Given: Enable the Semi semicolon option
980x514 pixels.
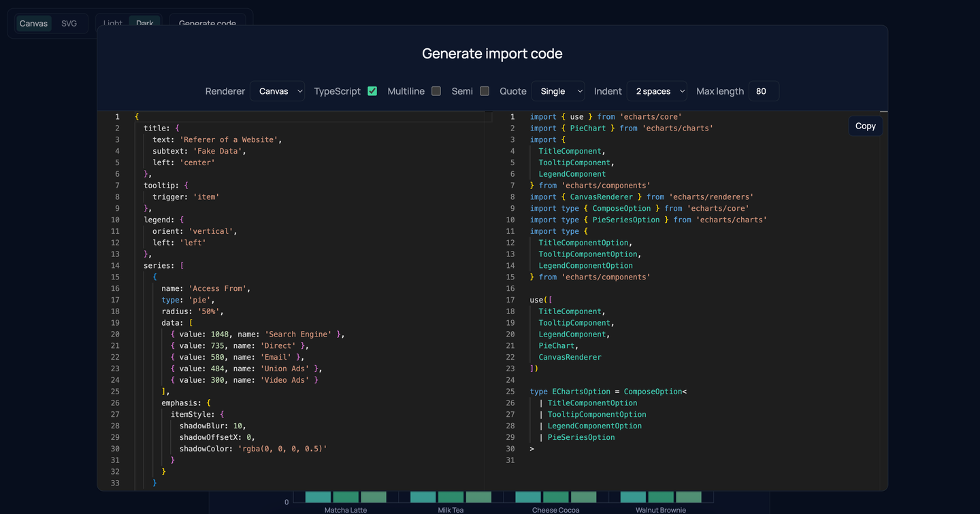Looking at the screenshot, I should pos(485,90).
